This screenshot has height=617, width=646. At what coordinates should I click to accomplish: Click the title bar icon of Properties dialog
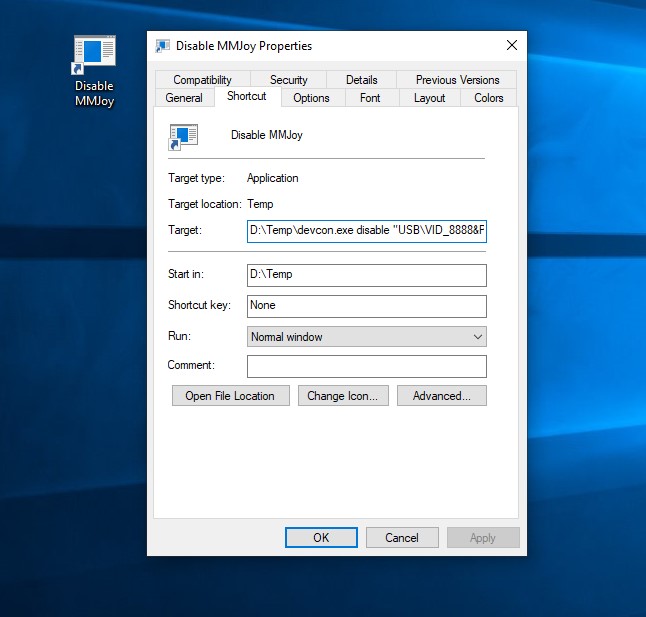point(163,46)
